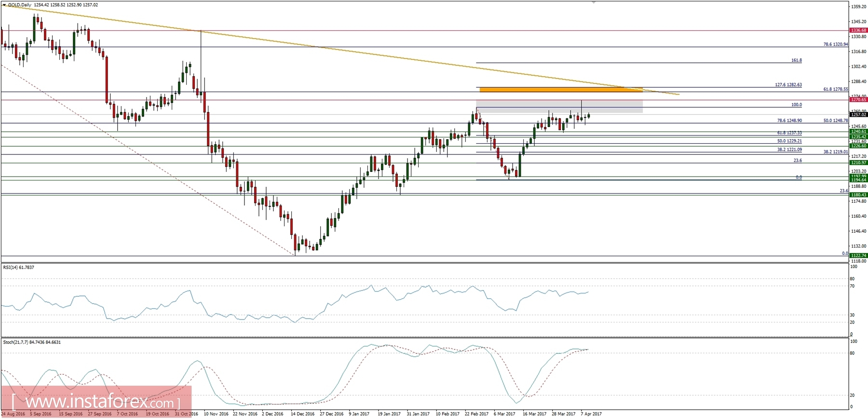Screen dimensions: 868x419
Task: Click the 1160.40 price axis label
Action: point(859,216)
